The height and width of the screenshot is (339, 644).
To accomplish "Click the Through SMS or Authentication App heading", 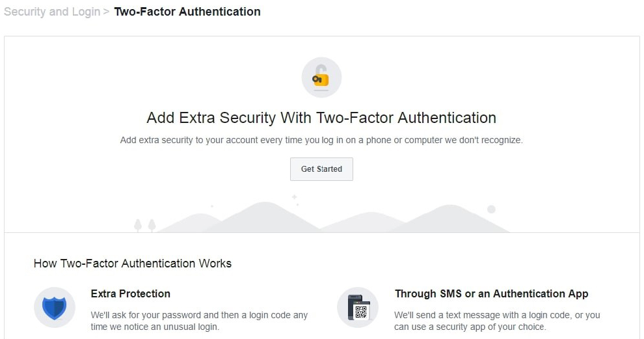I will point(491,293).
